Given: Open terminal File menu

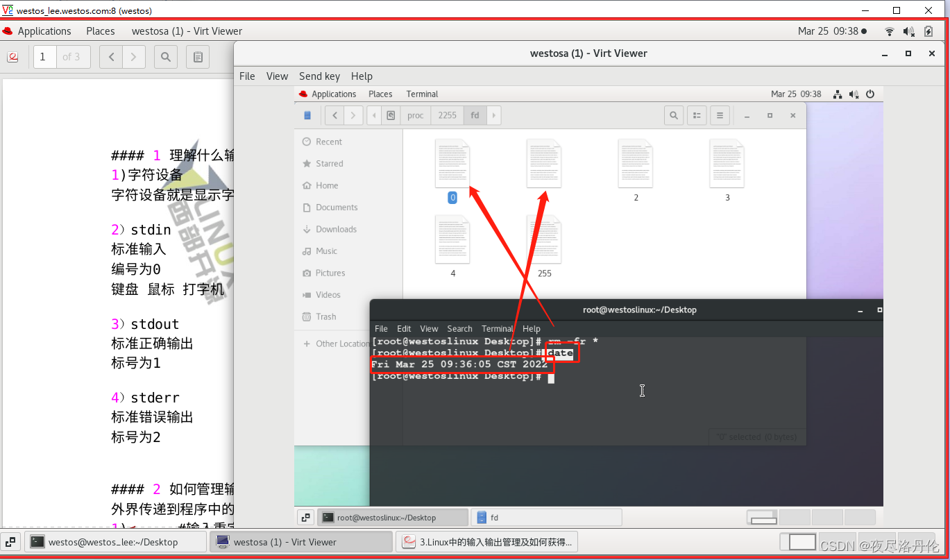Looking at the screenshot, I should [381, 329].
